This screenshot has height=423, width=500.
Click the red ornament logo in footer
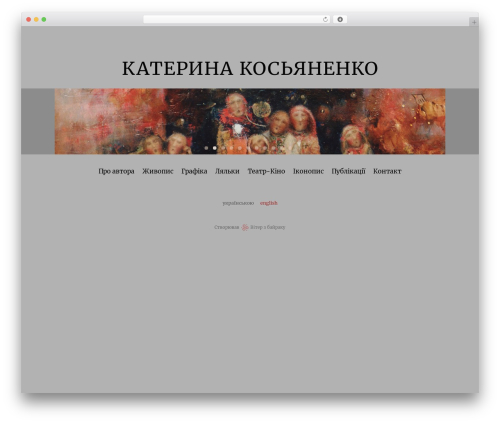tap(245, 227)
